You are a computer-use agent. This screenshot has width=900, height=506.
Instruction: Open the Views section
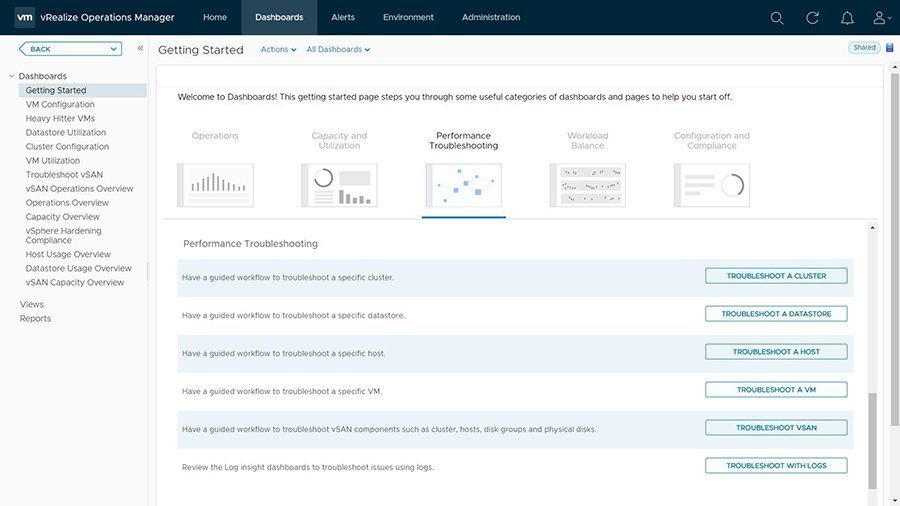point(32,305)
